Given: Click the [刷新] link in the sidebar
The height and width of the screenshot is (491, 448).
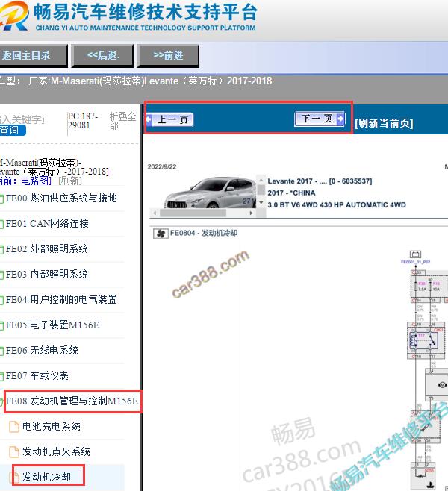Looking at the screenshot, I should pyautogui.click(x=70, y=181).
